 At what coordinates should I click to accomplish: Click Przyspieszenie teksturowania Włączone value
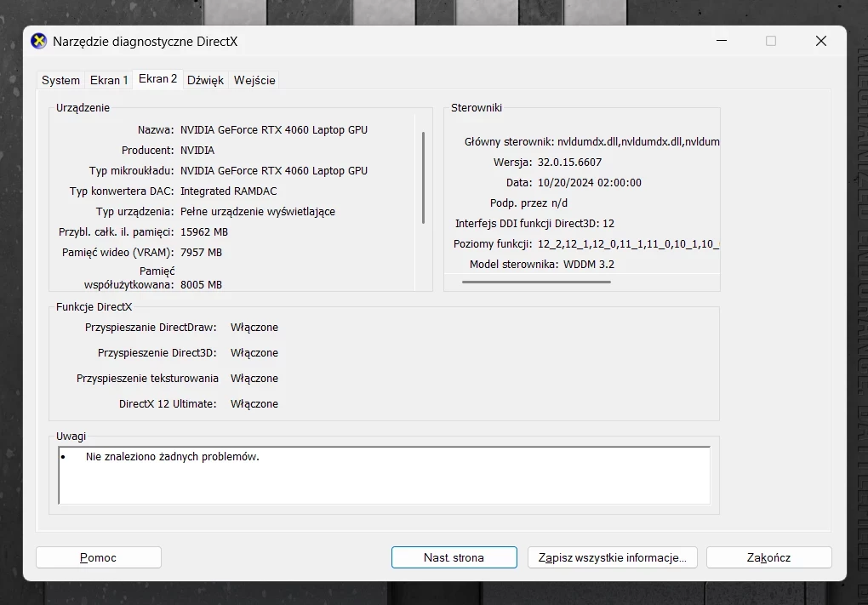(x=254, y=379)
